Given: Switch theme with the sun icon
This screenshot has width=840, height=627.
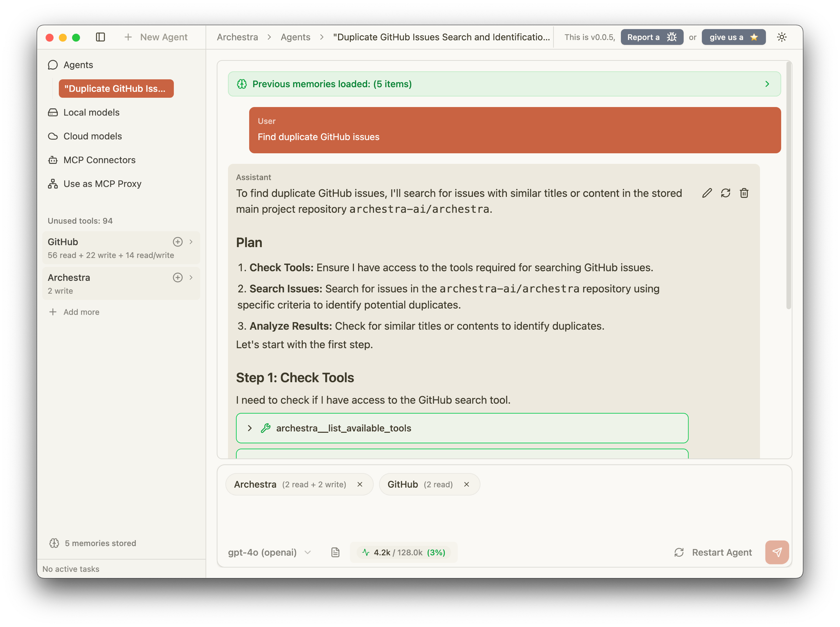Looking at the screenshot, I should pyautogui.click(x=782, y=37).
